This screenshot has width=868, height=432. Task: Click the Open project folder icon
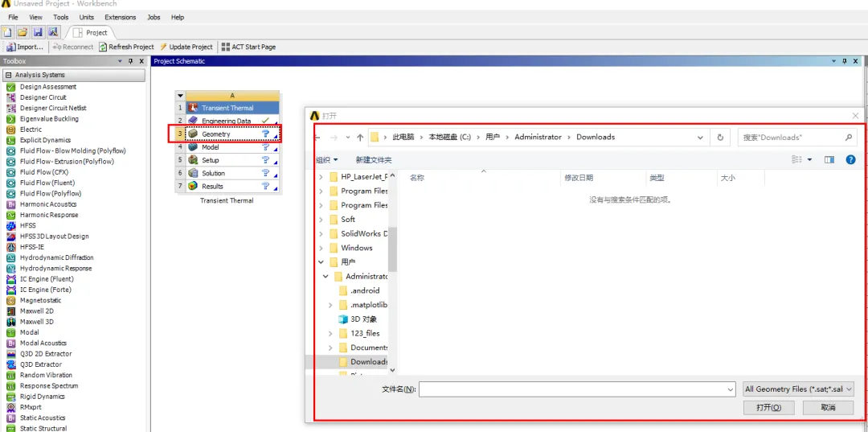(x=23, y=32)
